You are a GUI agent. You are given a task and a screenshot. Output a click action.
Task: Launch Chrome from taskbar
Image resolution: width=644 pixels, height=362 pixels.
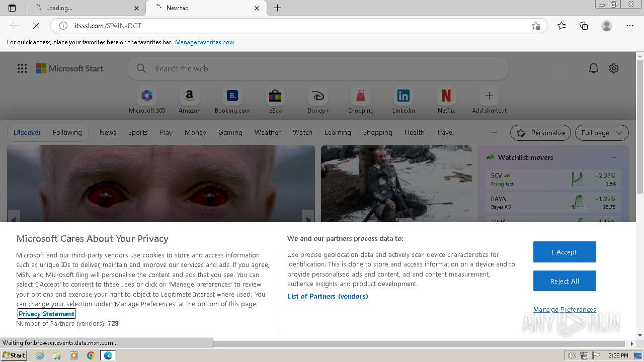click(91, 355)
